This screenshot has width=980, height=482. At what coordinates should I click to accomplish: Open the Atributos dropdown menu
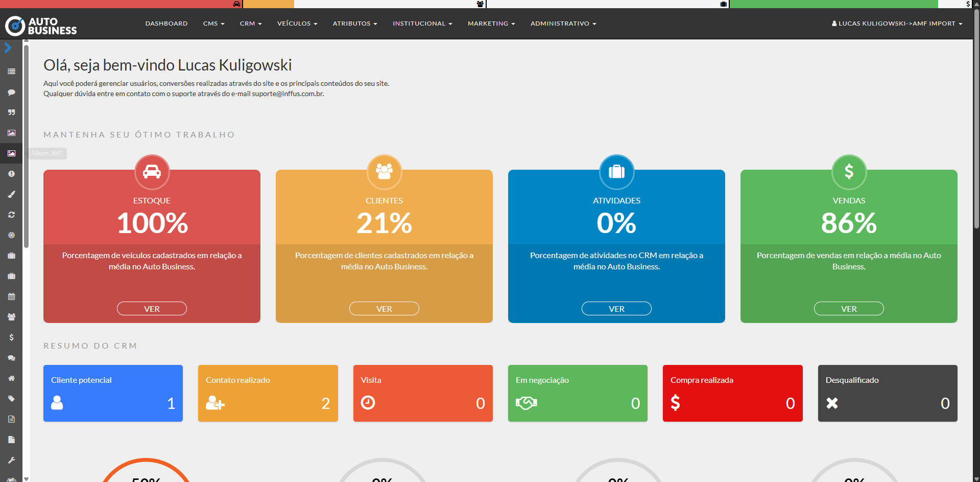[355, 24]
